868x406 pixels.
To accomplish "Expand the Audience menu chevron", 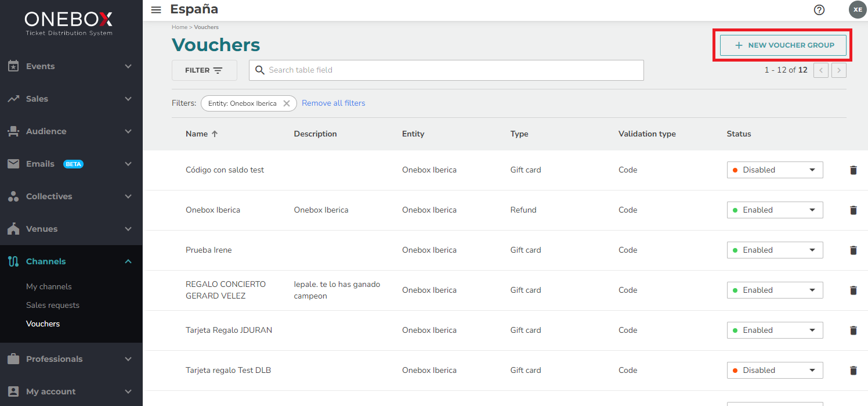I will (x=128, y=131).
